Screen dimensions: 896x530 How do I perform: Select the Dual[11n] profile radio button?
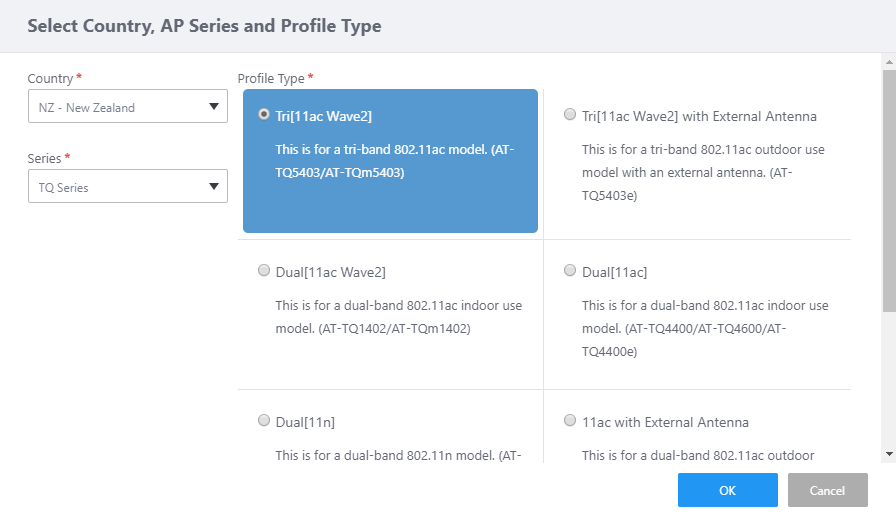264,421
